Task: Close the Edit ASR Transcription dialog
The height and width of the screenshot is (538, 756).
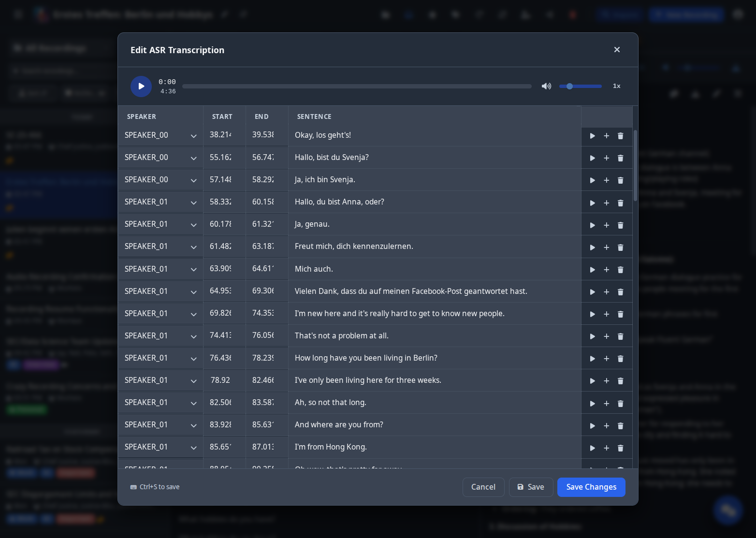Action: pos(617,50)
